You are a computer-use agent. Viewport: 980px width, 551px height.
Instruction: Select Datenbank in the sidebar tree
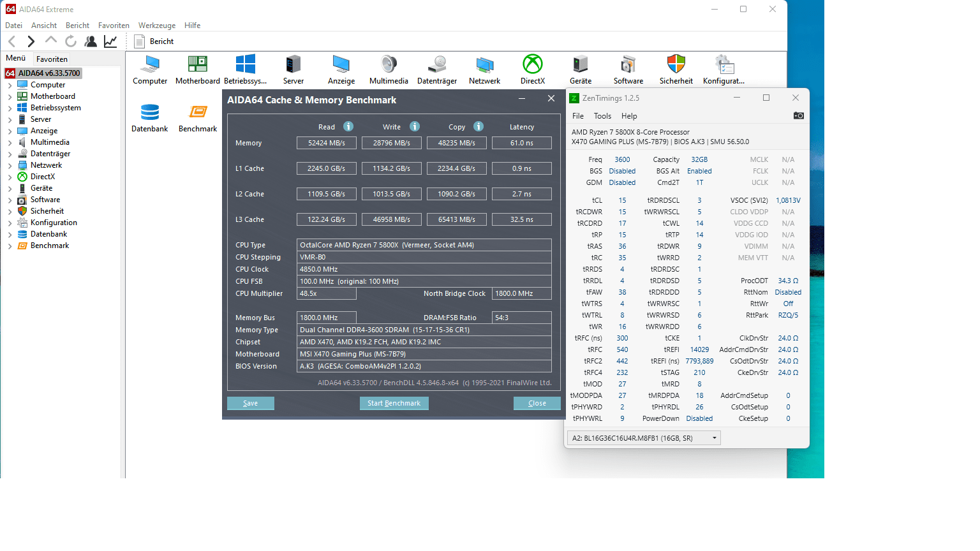[x=48, y=234]
